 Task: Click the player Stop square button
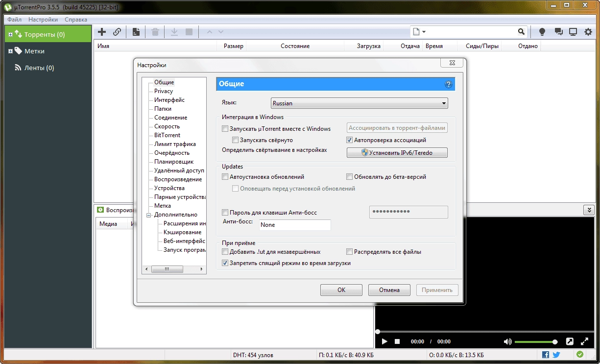pyautogui.click(x=397, y=341)
